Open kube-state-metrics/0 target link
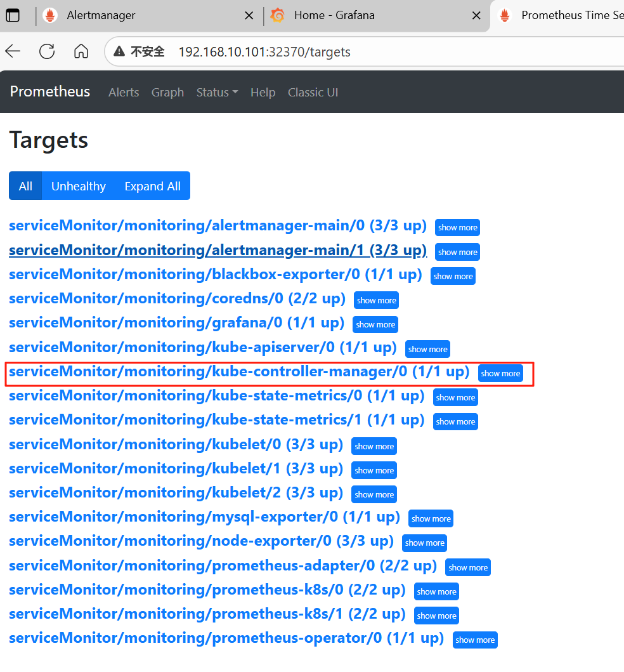Screen dimensions: 624x672 click(x=217, y=395)
